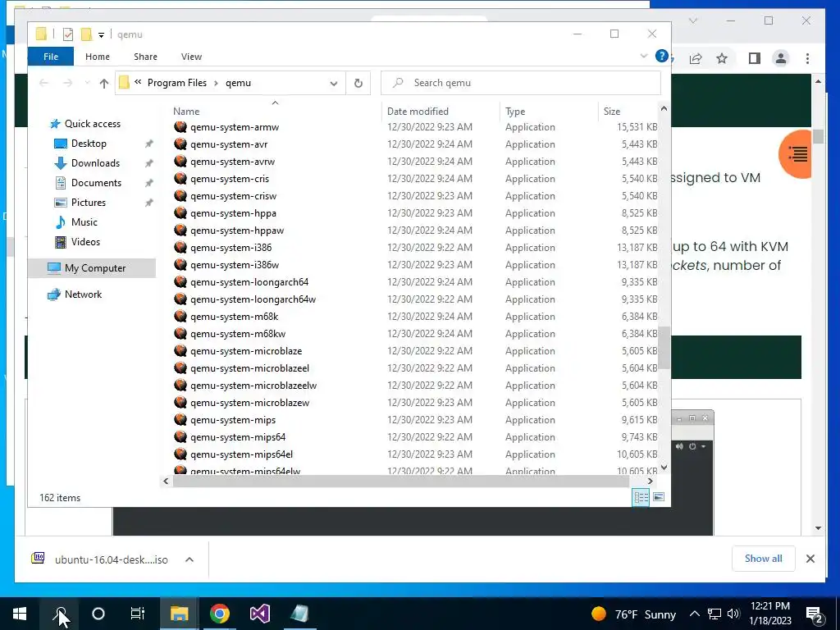Open the taskbar clock showing 12:21 PM
Image resolution: width=840 pixels, height=630 pixels.
coord(769,614)
